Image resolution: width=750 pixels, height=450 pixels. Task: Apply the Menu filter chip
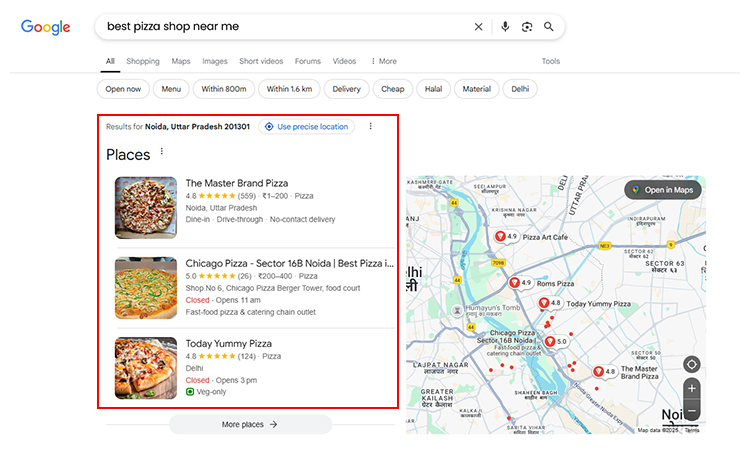click(171, 89)
